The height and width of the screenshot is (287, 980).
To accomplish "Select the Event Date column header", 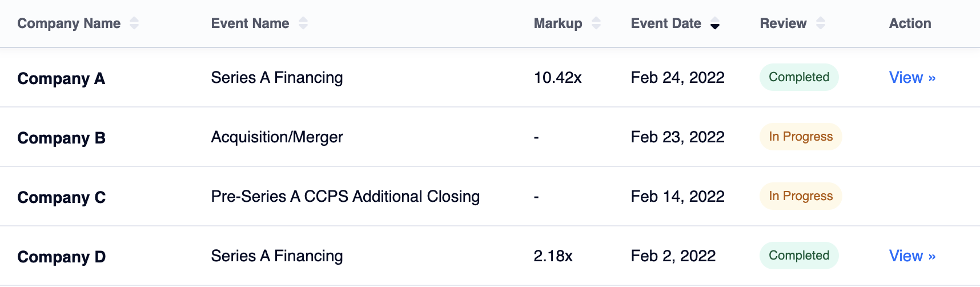I will pos(666,23).
